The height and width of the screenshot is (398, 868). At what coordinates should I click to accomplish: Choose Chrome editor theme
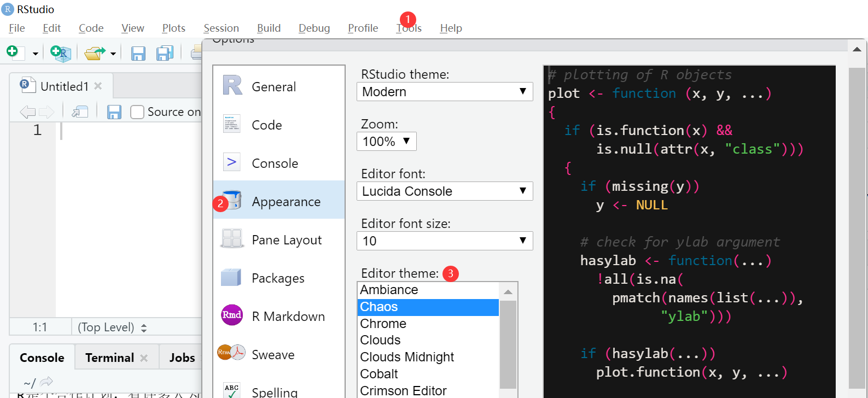tap(428, 324)
